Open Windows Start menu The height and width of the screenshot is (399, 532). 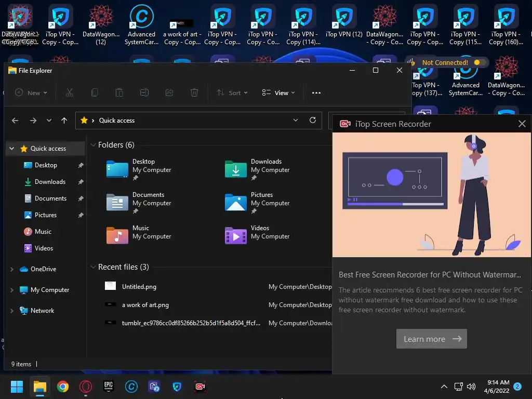coord(17,387)
